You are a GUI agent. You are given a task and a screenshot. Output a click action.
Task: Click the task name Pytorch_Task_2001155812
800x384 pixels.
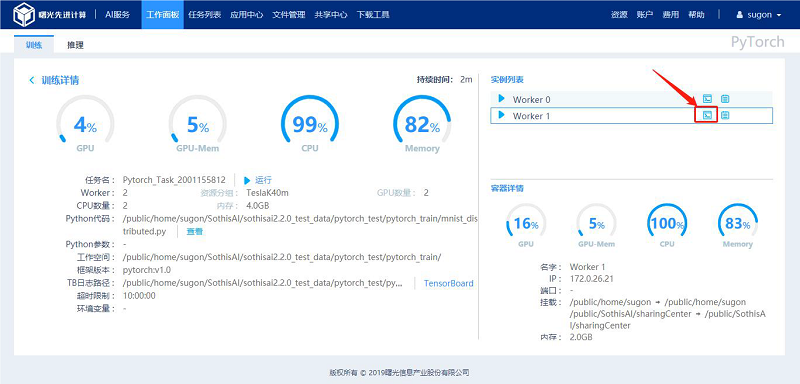click(174, 180)
